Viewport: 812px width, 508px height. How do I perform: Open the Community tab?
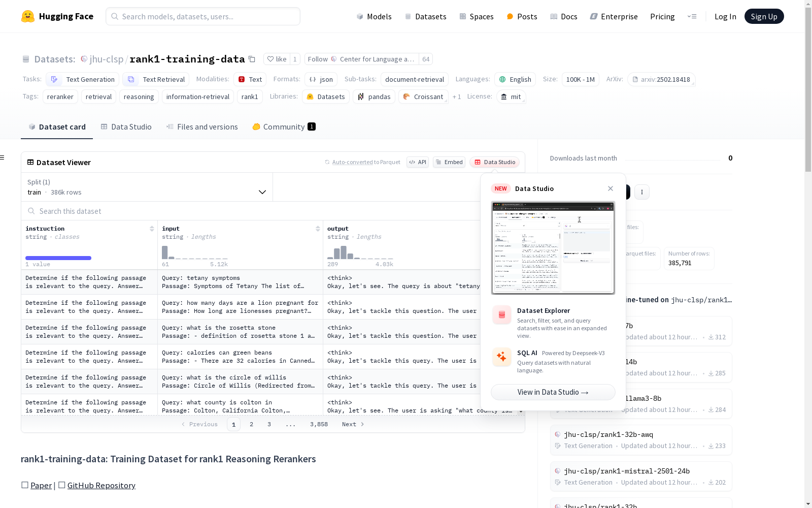(x=284, y=127)
